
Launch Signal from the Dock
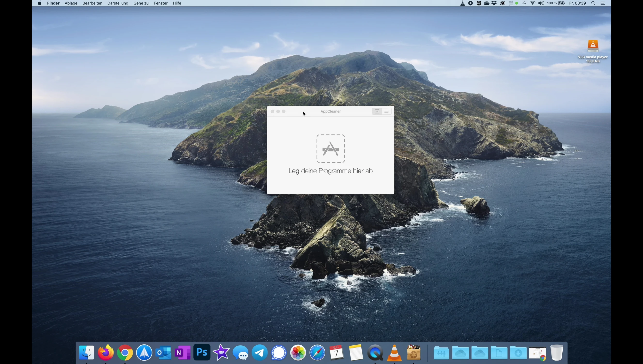(x=279, y=352)
